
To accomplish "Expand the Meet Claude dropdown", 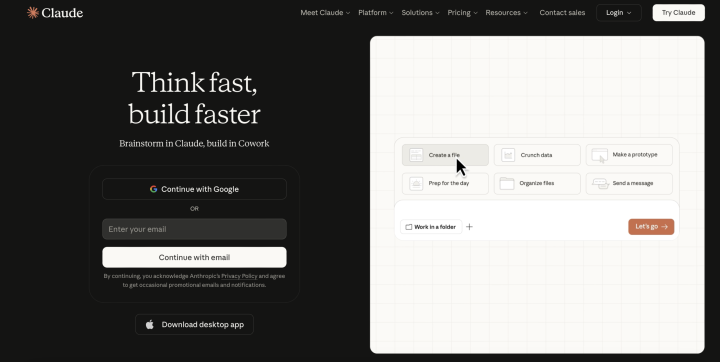I will pyautogui.click(x=325, y=12).
